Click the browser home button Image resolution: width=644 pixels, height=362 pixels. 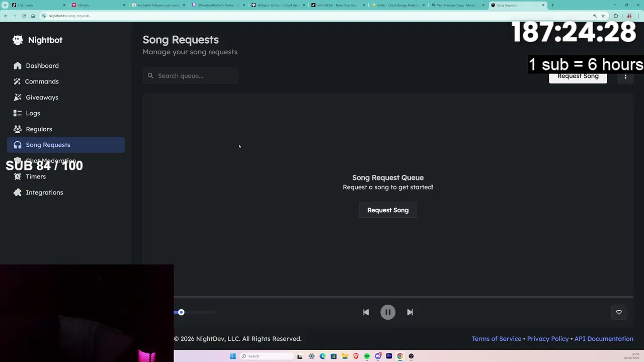[x=33, y=16]
